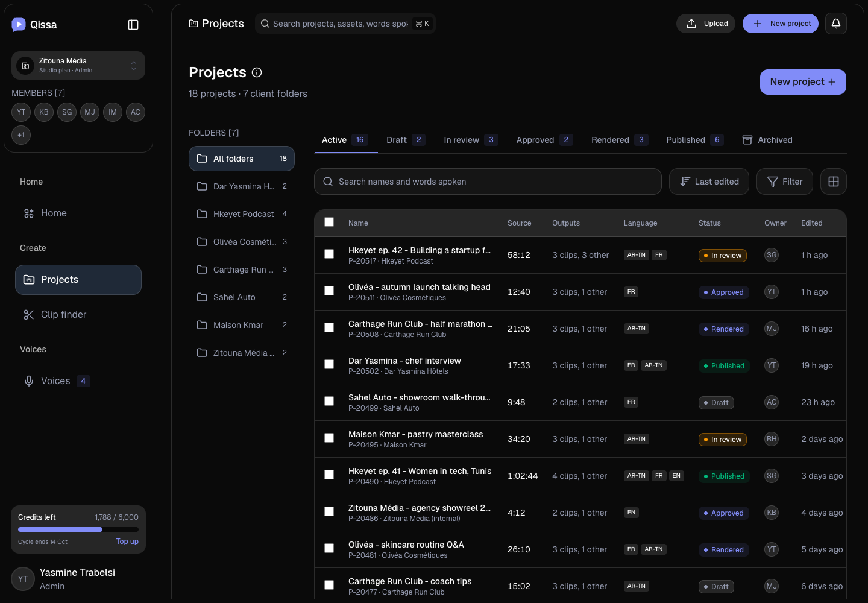Check the Maison Kmar pastry masterclass row
Screen dimensions: 868x603
(x=329, y=438)
